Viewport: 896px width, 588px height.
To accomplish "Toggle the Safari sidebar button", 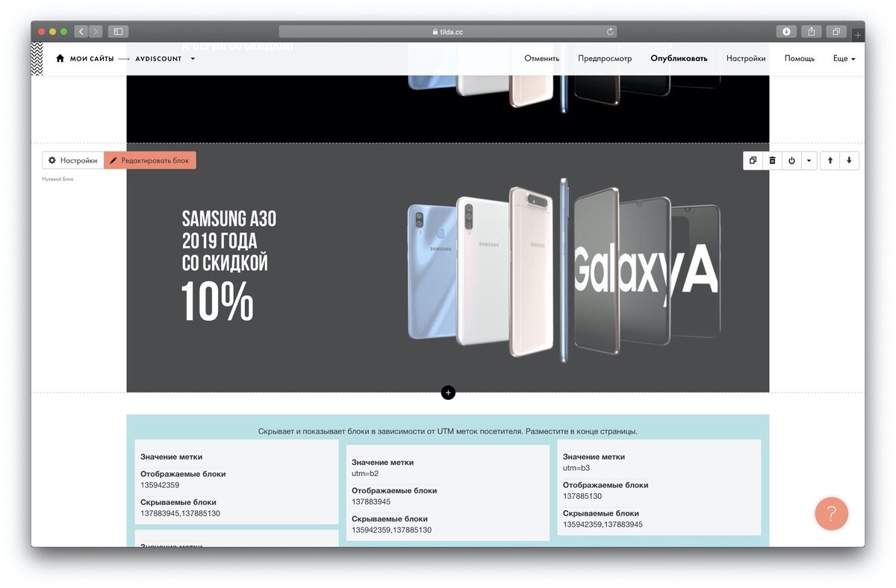I will tap(118, 31).
